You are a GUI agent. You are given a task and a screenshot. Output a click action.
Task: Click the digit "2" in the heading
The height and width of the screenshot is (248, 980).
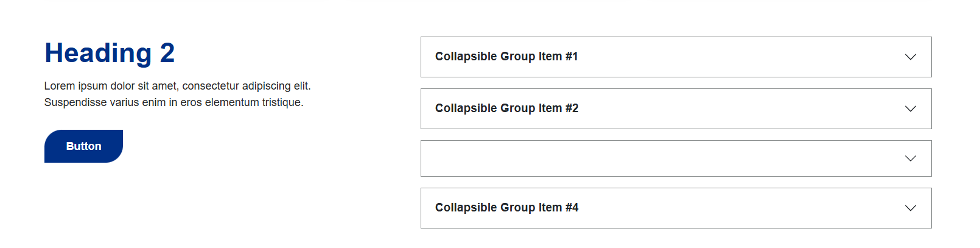167,53
